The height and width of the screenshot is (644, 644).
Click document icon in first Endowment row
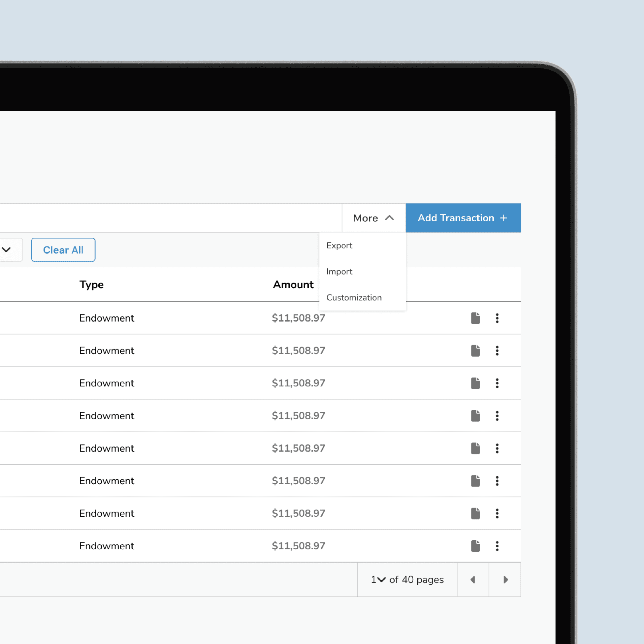tap(475, 318)
